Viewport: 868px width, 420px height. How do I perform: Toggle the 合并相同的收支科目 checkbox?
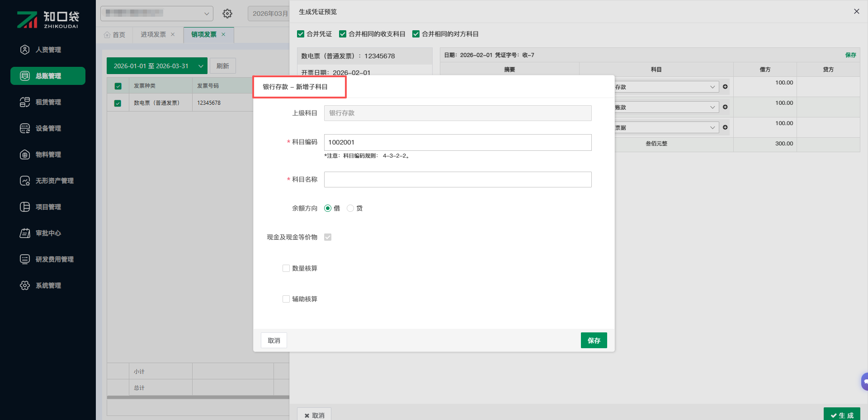point(343,34)
